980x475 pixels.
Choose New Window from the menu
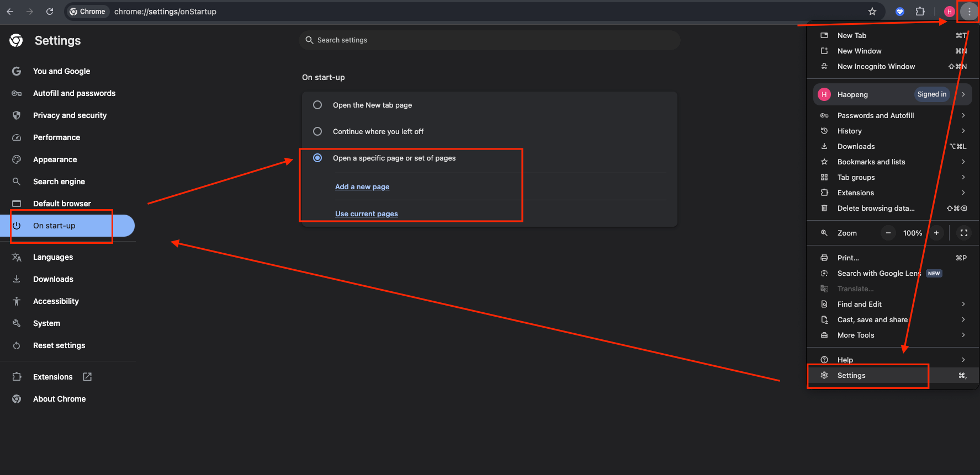pos(892,51)
